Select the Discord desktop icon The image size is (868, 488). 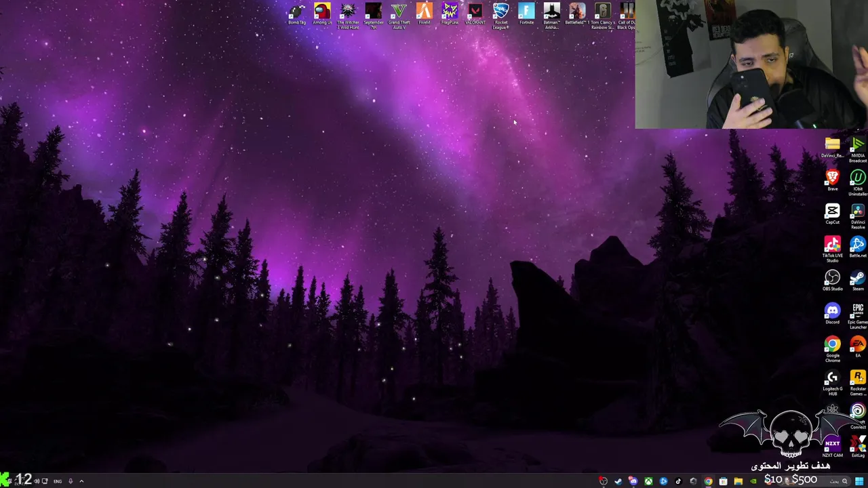click(x=832, y=313)
